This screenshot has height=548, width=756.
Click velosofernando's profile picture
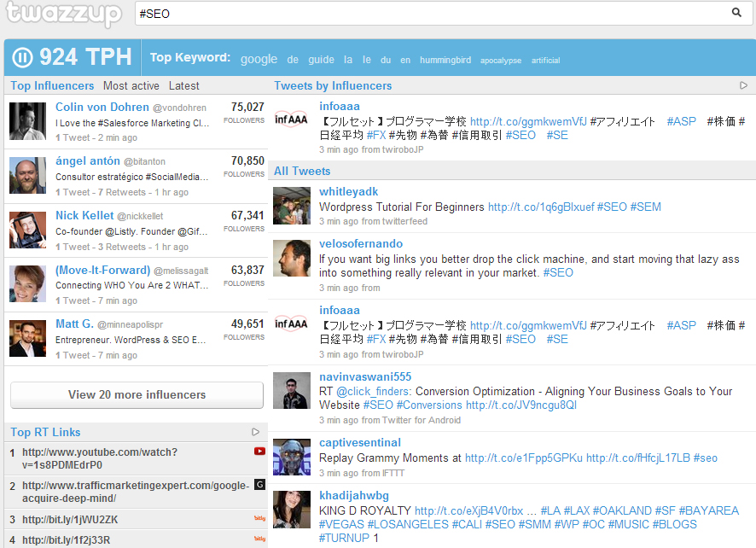[292, 258]
